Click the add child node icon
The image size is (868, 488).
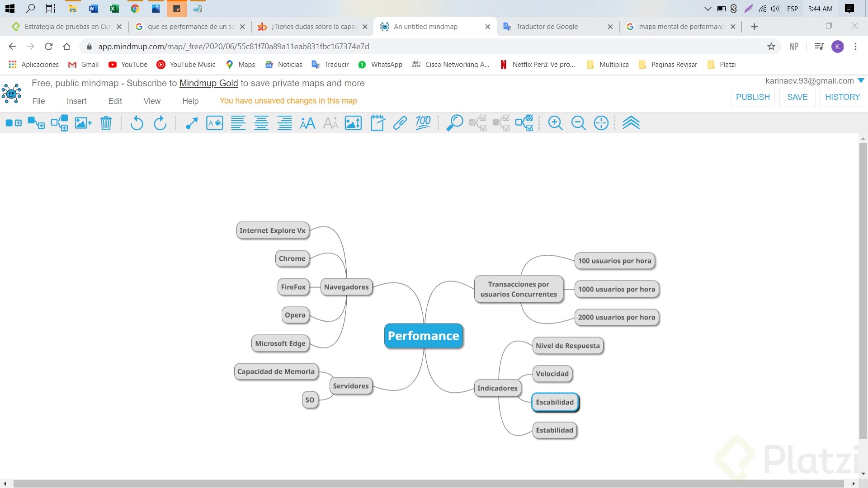36,123
